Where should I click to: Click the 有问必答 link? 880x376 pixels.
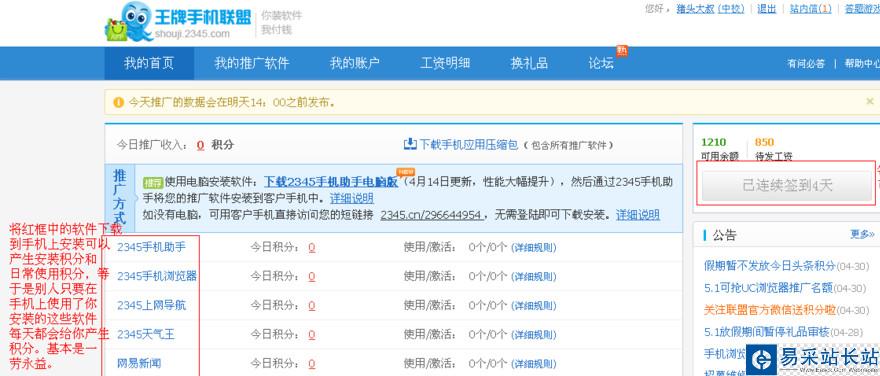[806, 64]
